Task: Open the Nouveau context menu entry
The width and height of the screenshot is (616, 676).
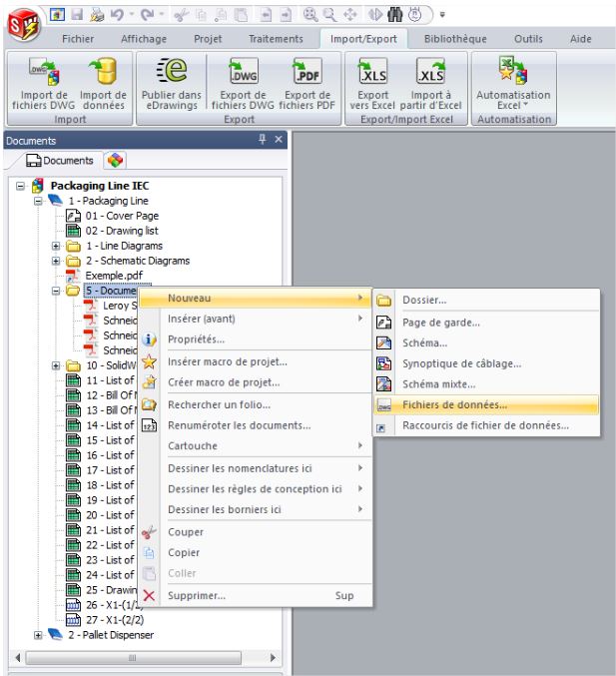Action: click(x=256, y=299)
